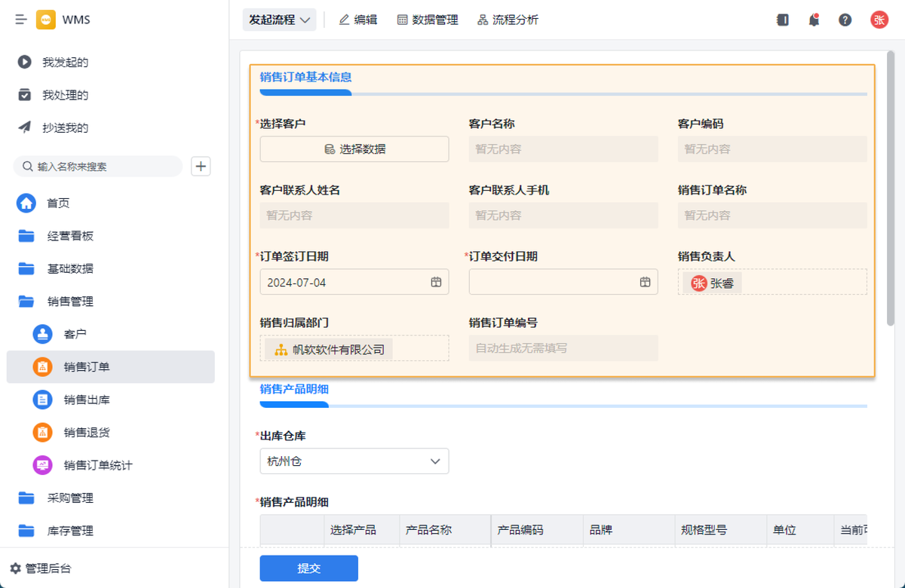Expand the 发起流程 dropdown
Screen dimensions: 905x588
coord(280,20)
